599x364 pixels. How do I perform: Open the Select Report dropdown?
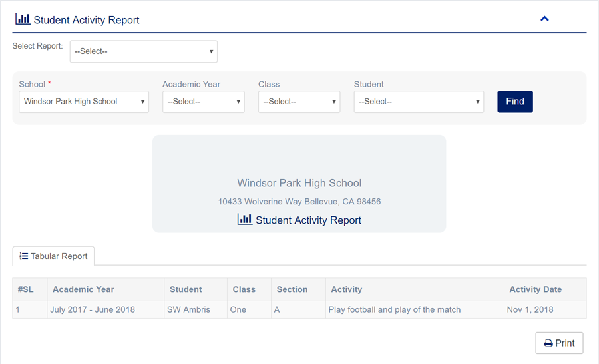(144, 51)
